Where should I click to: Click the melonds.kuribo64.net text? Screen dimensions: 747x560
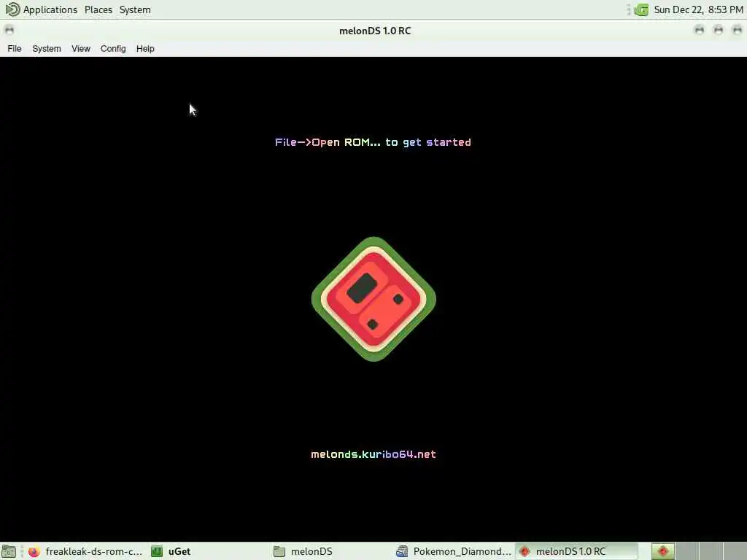(373, 454)
